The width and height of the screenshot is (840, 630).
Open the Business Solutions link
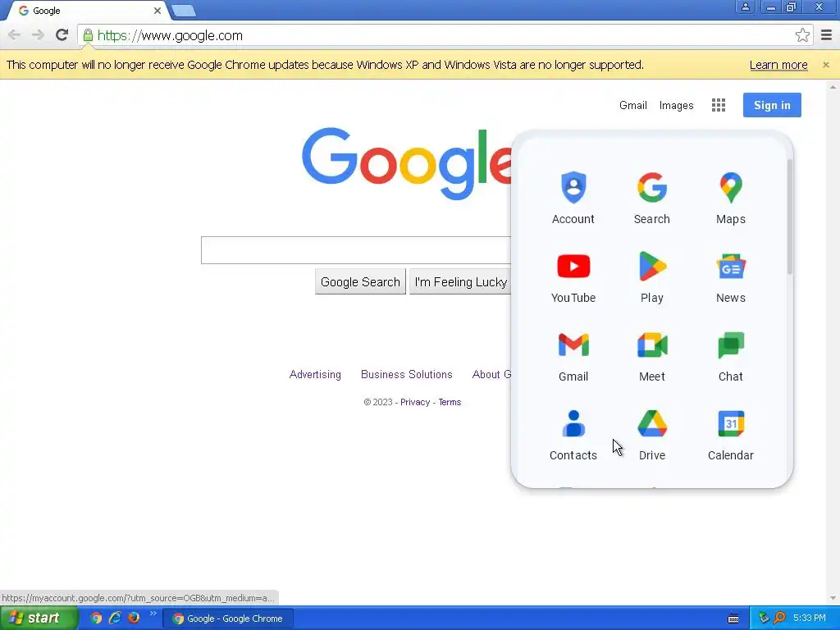[407, 374]
